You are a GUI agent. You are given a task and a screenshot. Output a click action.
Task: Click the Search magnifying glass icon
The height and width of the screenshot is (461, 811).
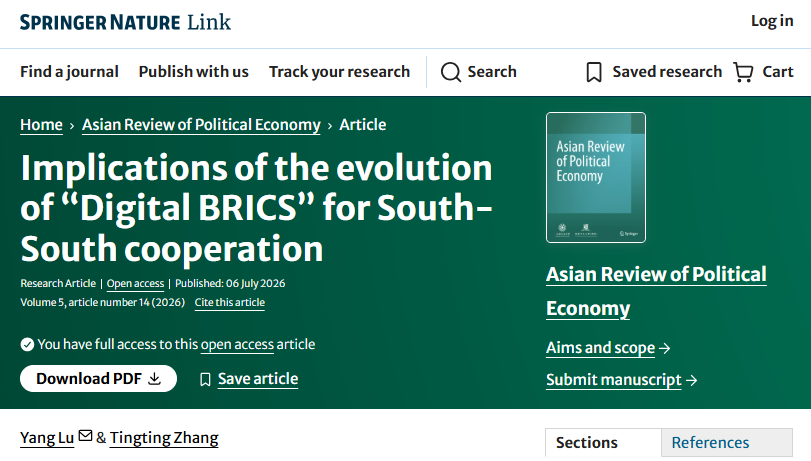point(450,72)
